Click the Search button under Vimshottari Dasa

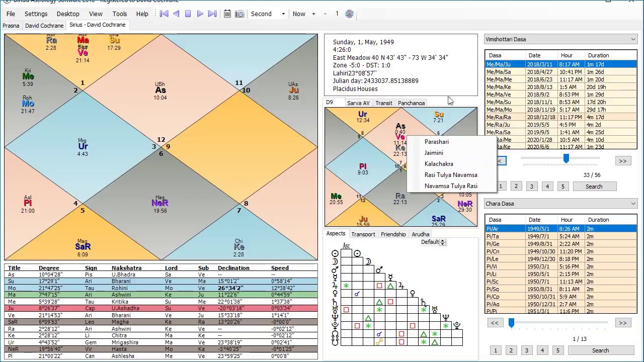click(594, 187)
